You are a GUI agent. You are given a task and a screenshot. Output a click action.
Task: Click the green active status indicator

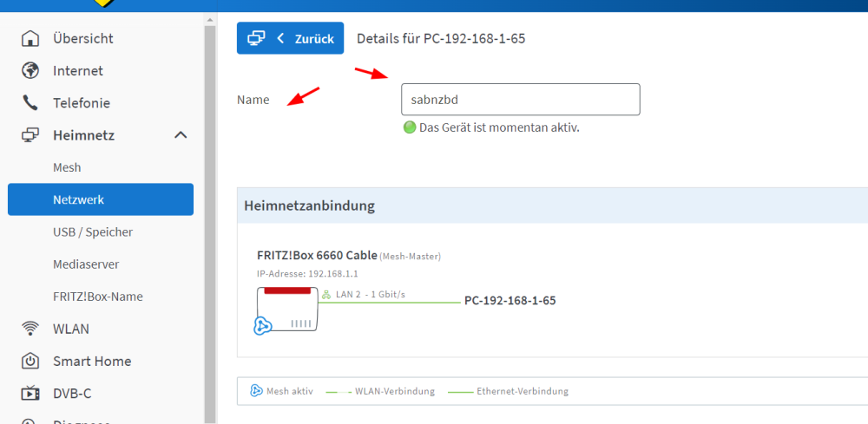click(x=409, y=127)
